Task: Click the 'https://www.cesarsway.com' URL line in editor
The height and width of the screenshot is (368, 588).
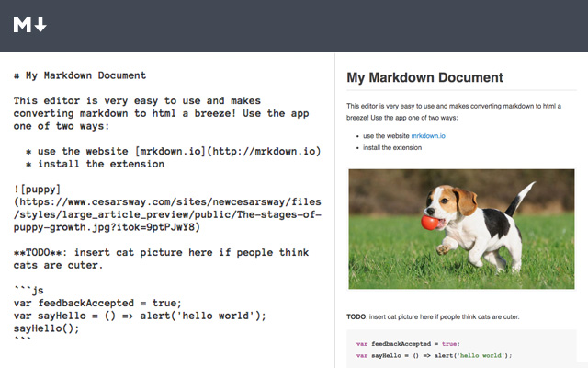Action: pos(167,202)
